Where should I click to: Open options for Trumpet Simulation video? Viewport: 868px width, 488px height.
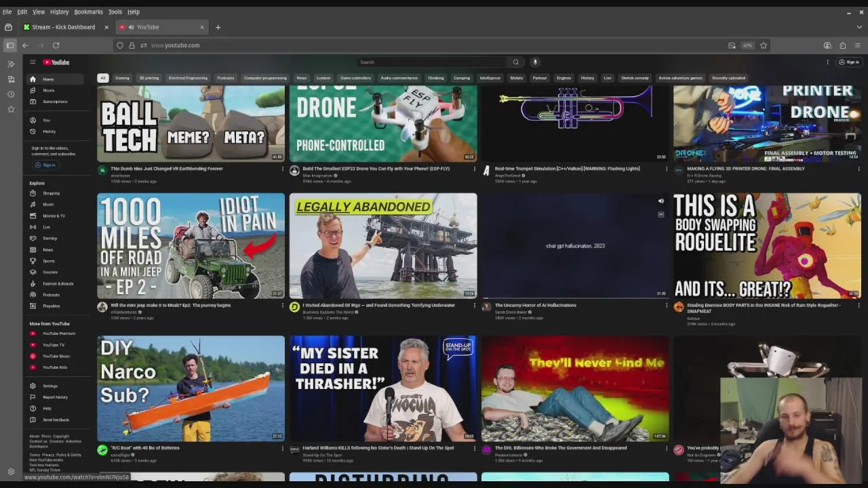(667, 169)
